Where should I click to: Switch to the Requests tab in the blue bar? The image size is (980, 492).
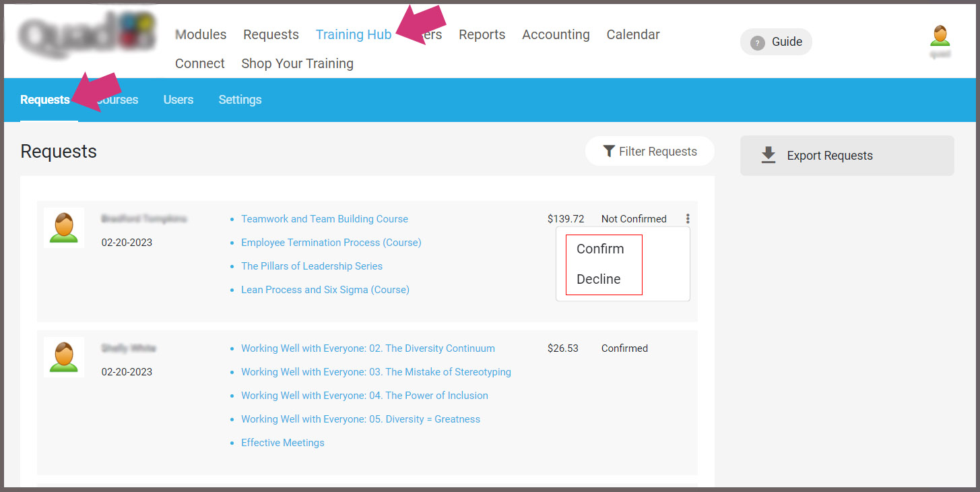pos(45,100)
